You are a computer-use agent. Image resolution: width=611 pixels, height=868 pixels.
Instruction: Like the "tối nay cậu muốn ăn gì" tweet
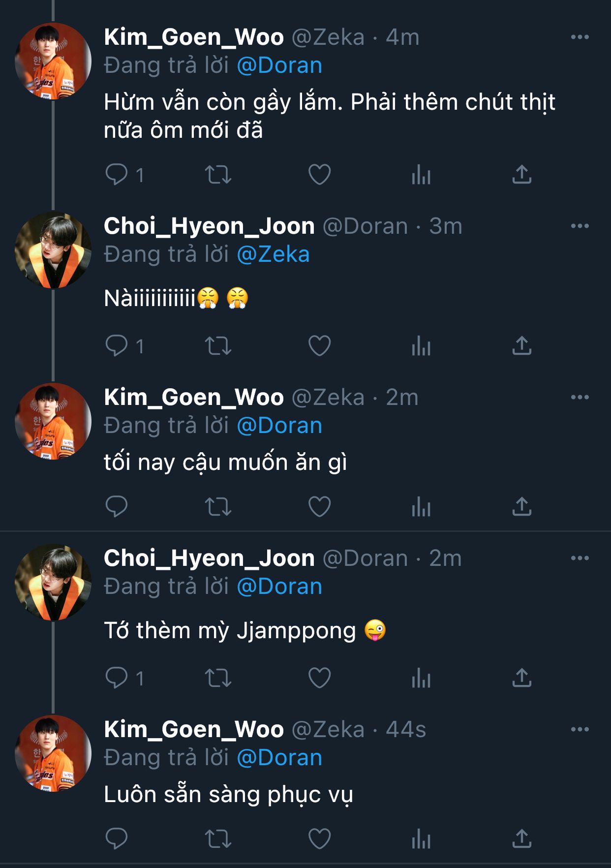pyautogui.click(x=319, y=506)
